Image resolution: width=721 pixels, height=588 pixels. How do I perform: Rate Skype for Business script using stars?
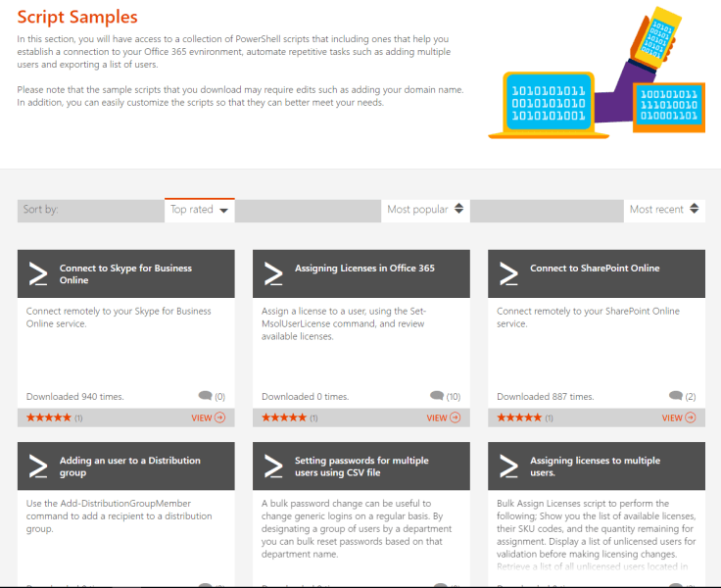[48, 417]
